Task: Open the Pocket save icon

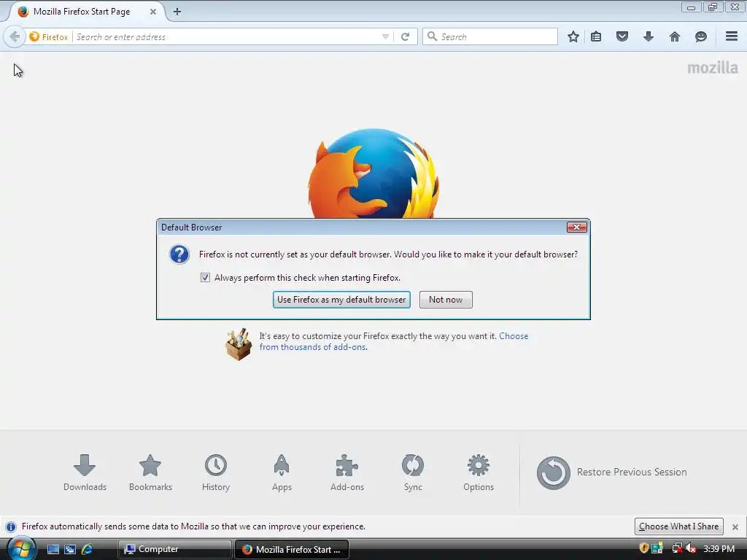Action: (x=622, y=36)
